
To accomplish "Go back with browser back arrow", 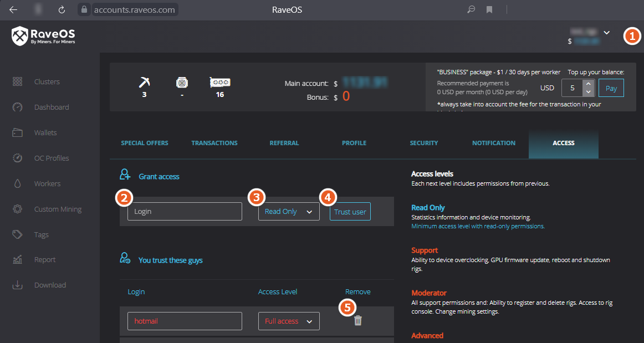I will pos(13,10).
